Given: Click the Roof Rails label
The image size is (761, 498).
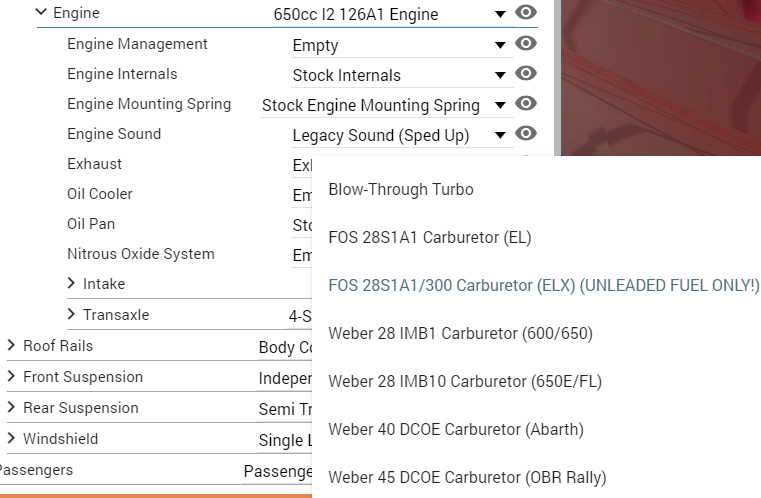Looking at the screenshot, I should pos(58,346).
